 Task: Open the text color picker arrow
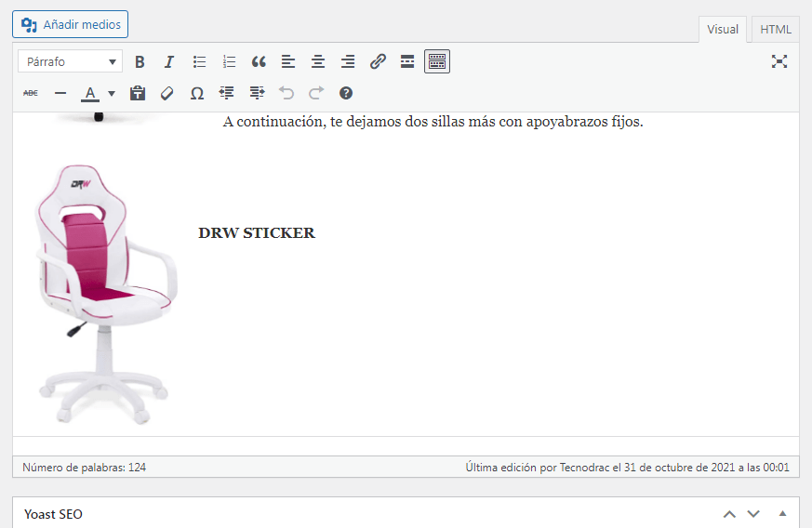112,94
